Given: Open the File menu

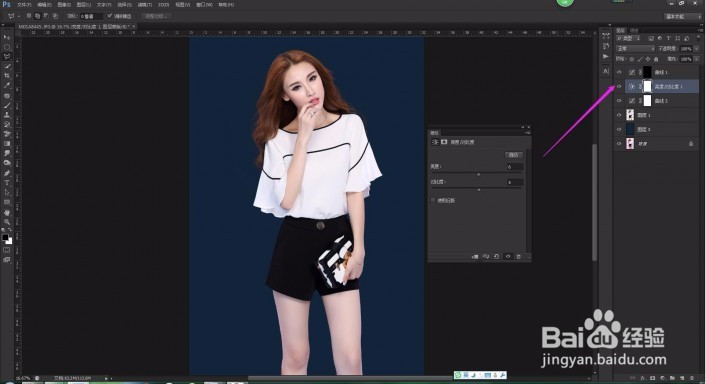Looking at the screenshot, I should point(24,5).
